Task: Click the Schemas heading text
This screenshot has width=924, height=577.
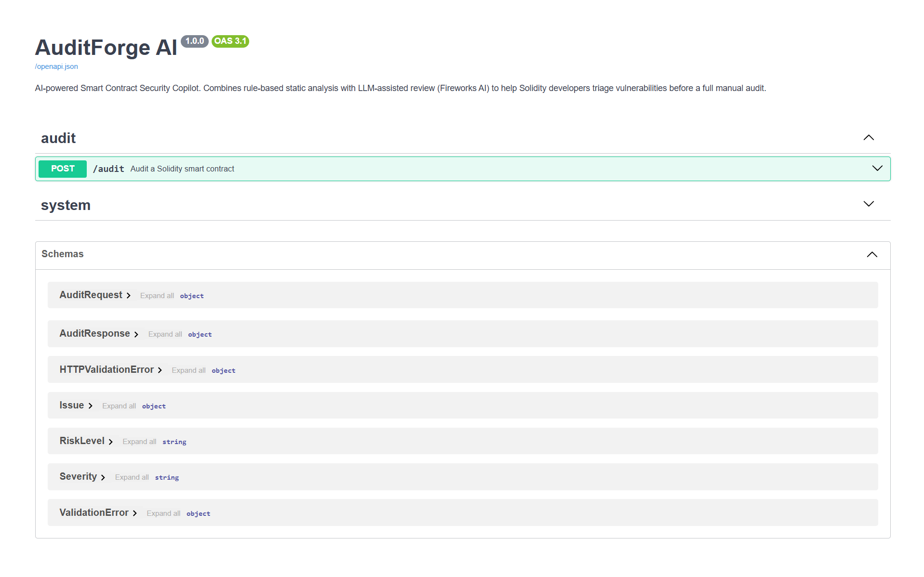Action: (63, 254)
